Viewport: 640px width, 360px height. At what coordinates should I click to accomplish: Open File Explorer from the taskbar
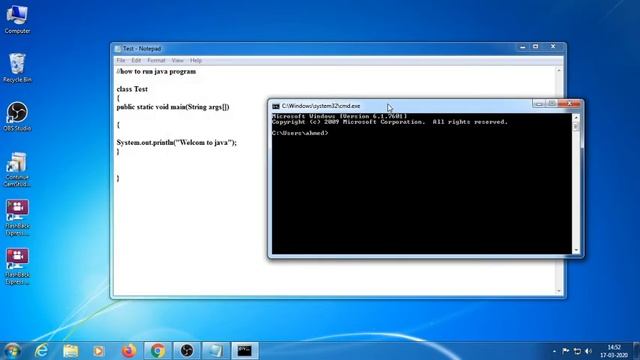click(x=71, y=351)
